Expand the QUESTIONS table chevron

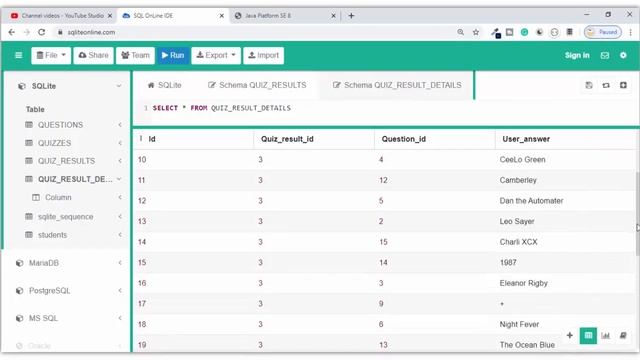(x=120, y=125)
